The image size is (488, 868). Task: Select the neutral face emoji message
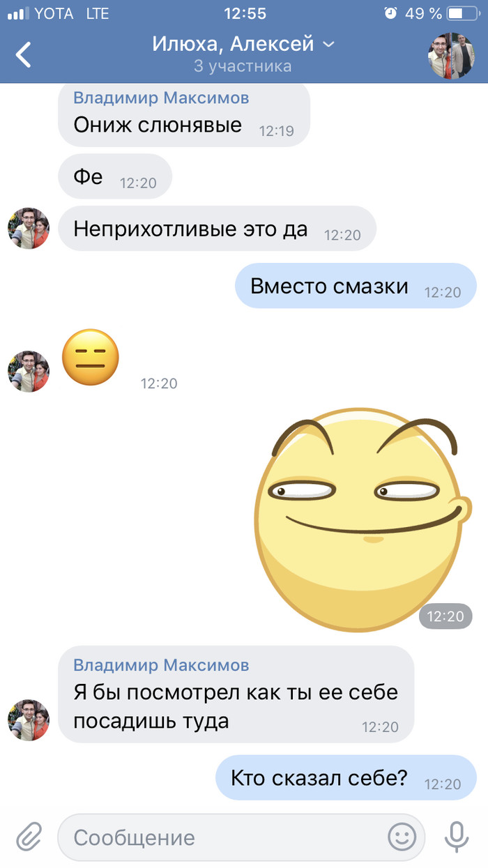91,357
